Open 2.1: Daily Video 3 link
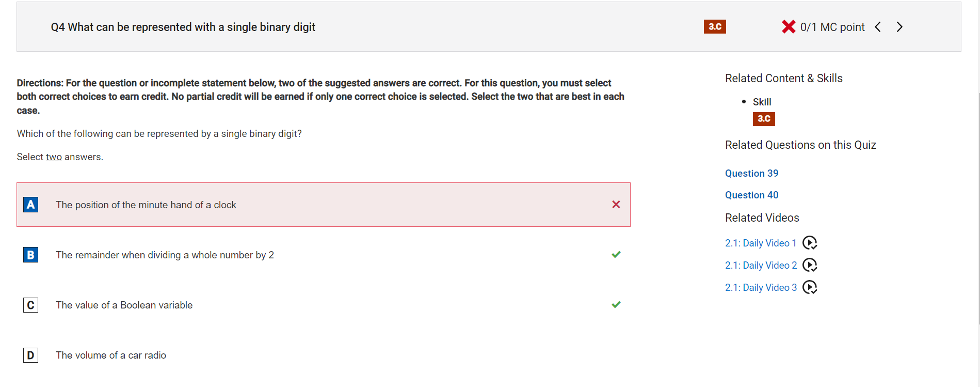Viewport: 980px width, 387px height. [761, 287]
